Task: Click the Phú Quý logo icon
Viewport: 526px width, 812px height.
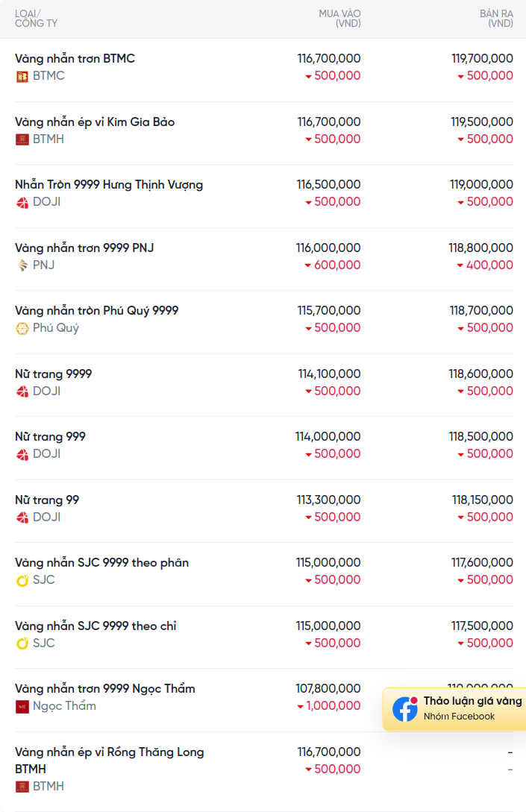Action: coord(22,328)
